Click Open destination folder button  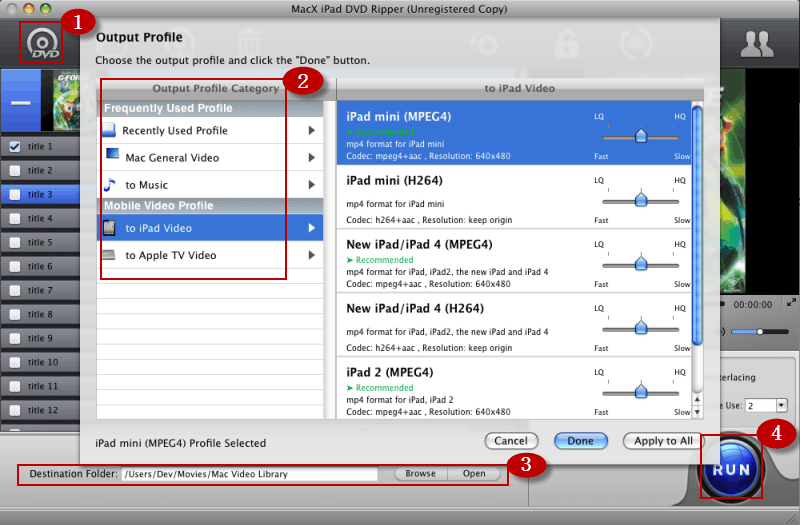click(474, 473)
